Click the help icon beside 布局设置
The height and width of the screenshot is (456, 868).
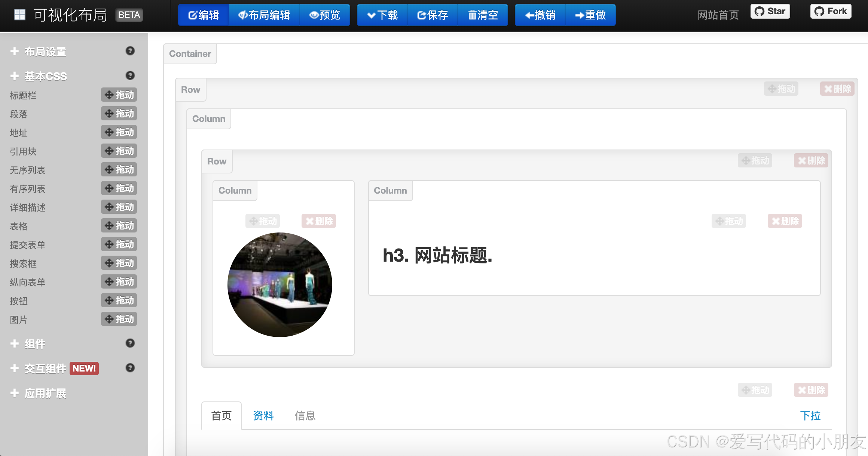tap(130, 51)
